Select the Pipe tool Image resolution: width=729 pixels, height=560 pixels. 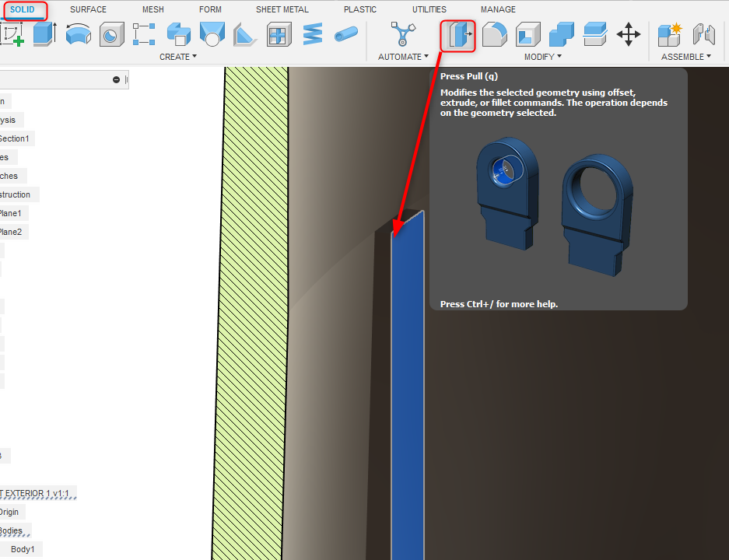[346, 34]
